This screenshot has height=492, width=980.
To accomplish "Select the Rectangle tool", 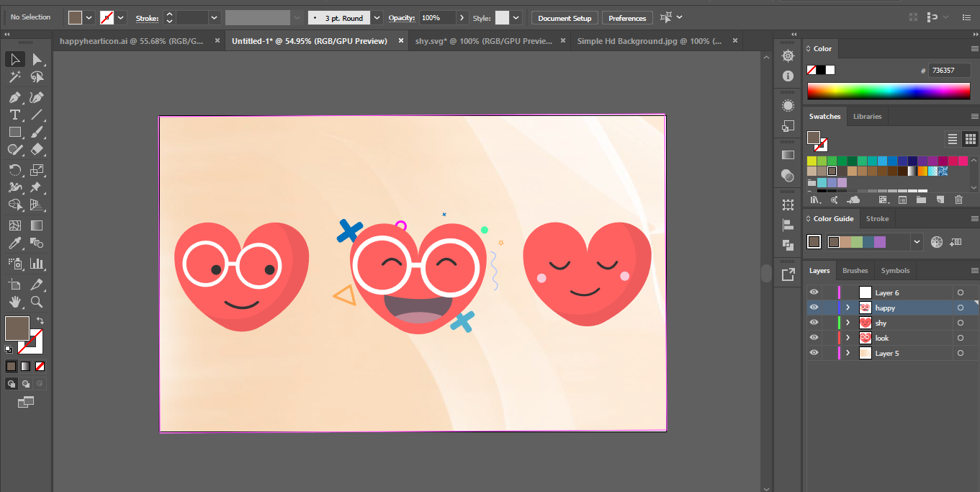I will tap(14, 132).
